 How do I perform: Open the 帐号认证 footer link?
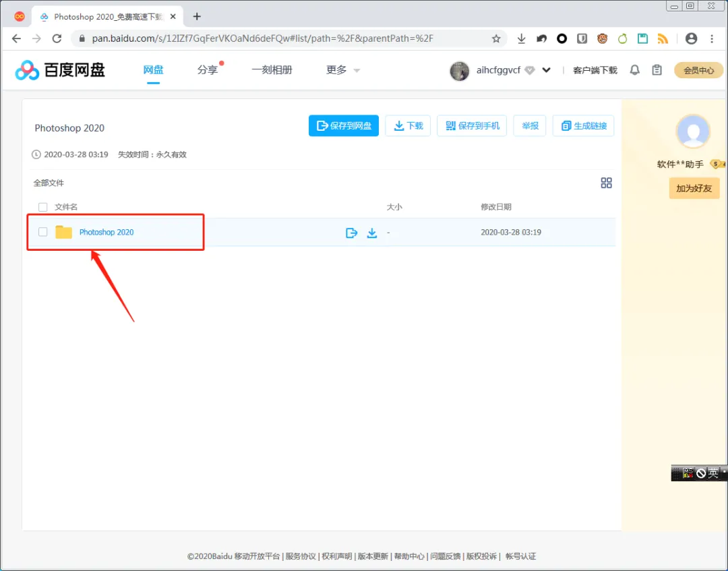pos(520,556)
